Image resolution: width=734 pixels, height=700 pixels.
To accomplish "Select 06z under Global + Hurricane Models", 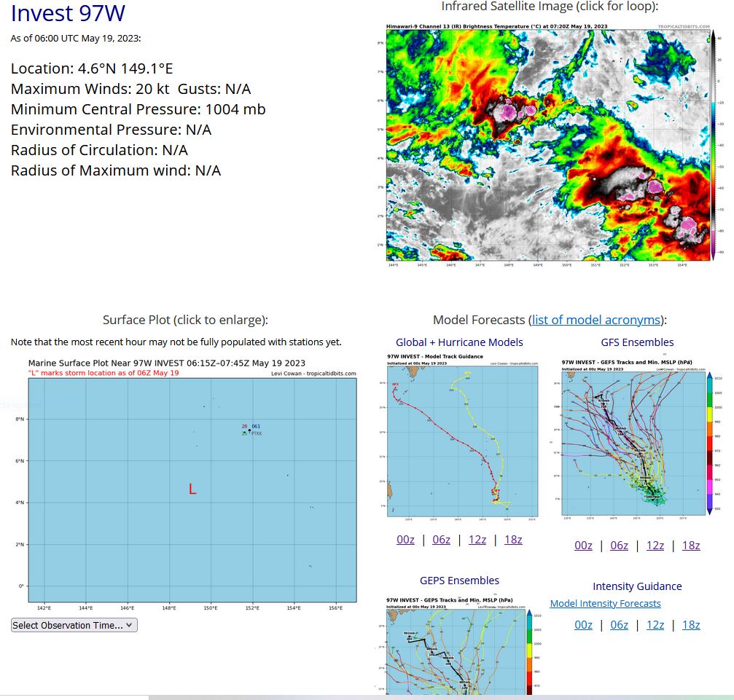I will [x=441, y=540].
